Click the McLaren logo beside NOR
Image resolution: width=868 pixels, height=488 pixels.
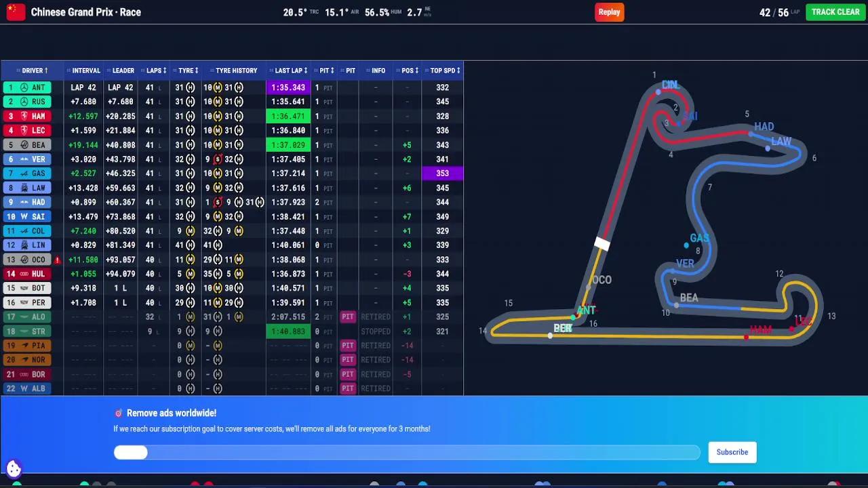tap(24, 360)
